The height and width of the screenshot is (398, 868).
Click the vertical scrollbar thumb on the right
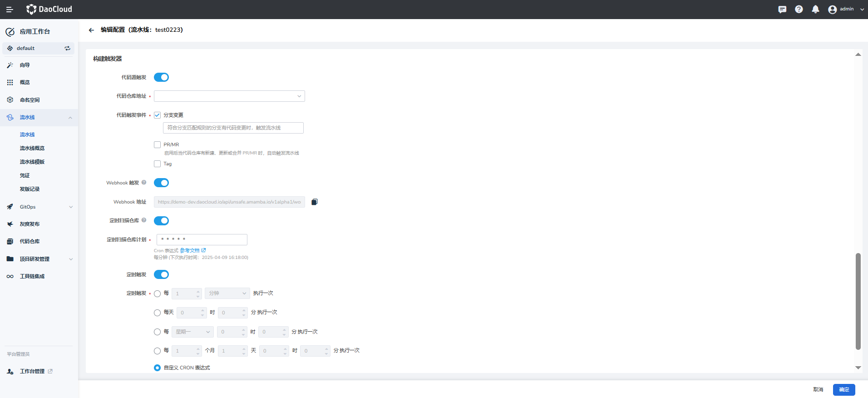[x=858, y=301]
